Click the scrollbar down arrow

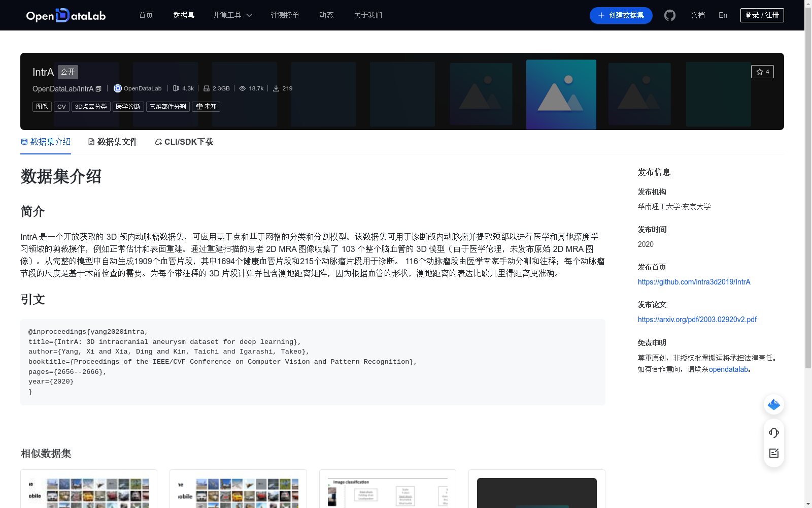click(808, 504)
